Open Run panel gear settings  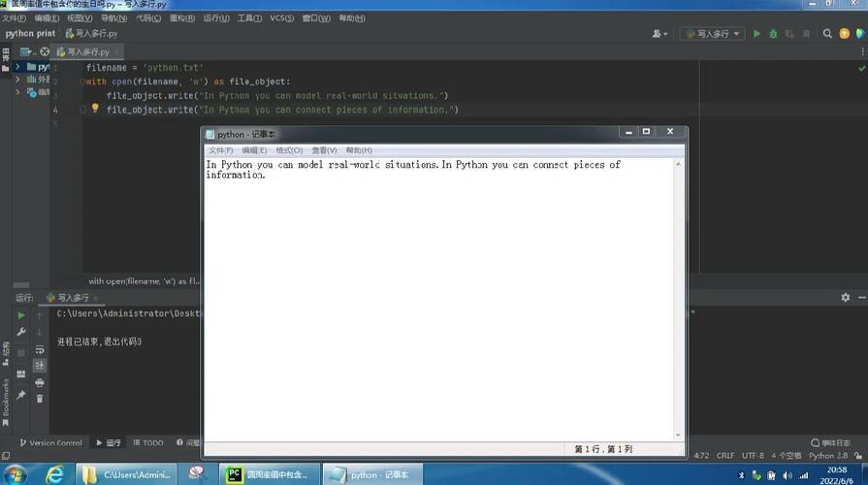[845, 298]
